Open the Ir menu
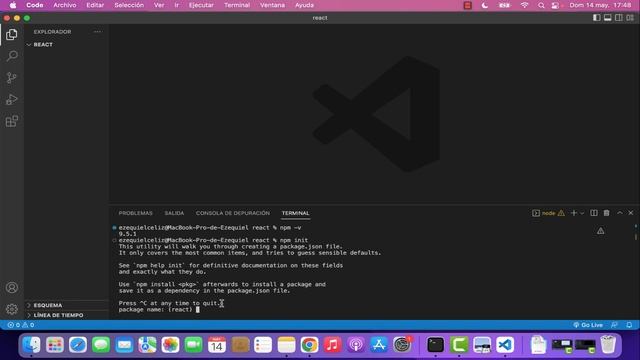This screenshot has width=640, height=360. coord(176,5)
